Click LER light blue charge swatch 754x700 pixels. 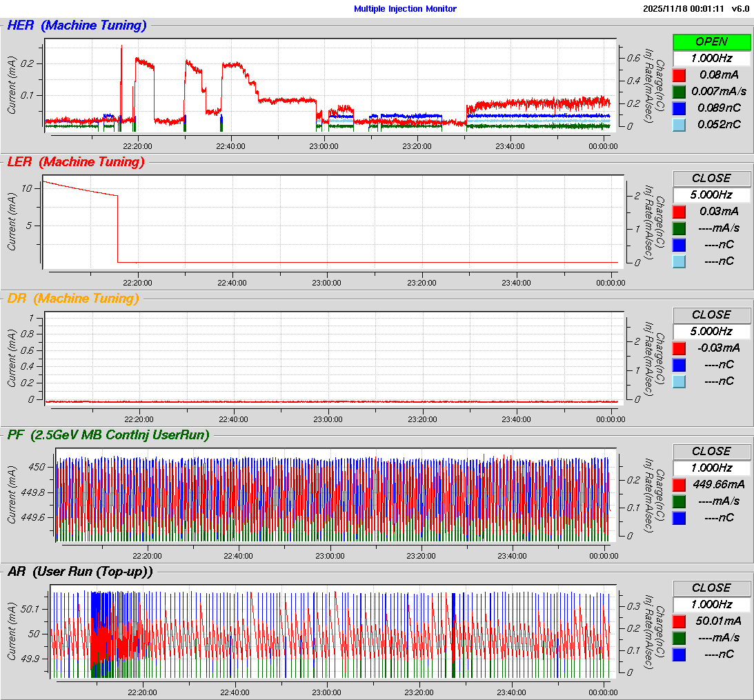679,261
